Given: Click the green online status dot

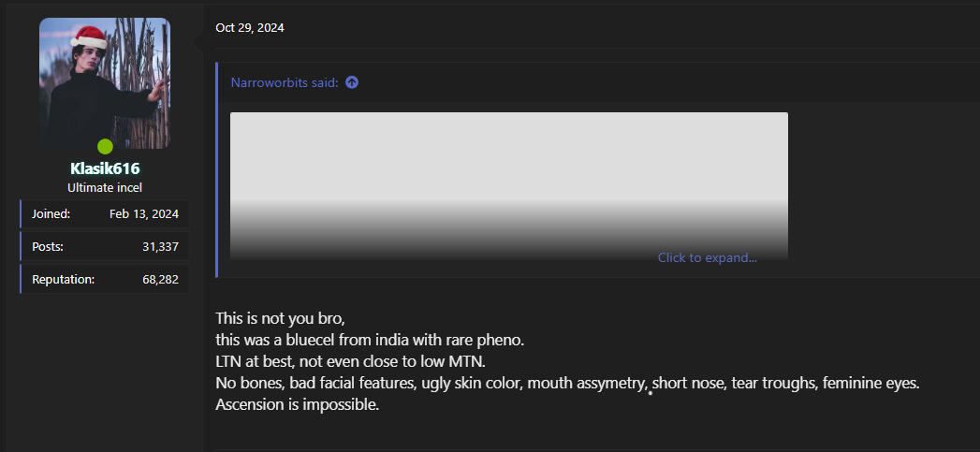Looking at the screenshot, I should 105,146.
